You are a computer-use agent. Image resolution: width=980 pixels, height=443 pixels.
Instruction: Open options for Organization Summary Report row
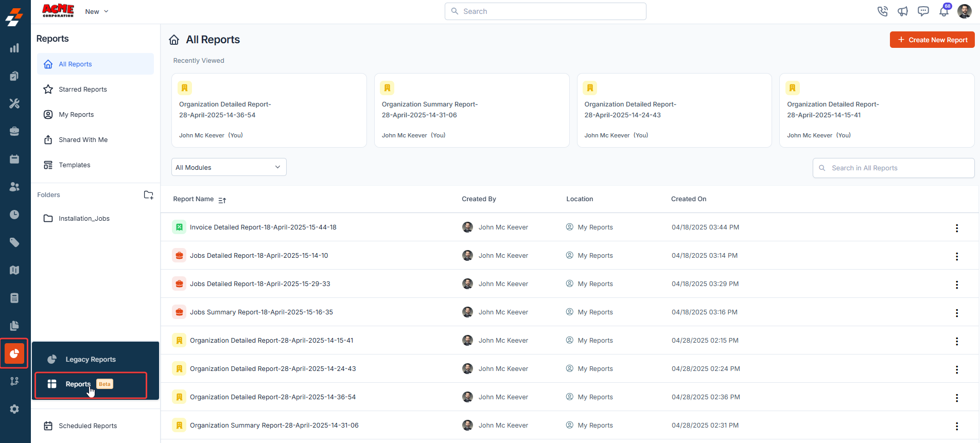click(957, 426)
